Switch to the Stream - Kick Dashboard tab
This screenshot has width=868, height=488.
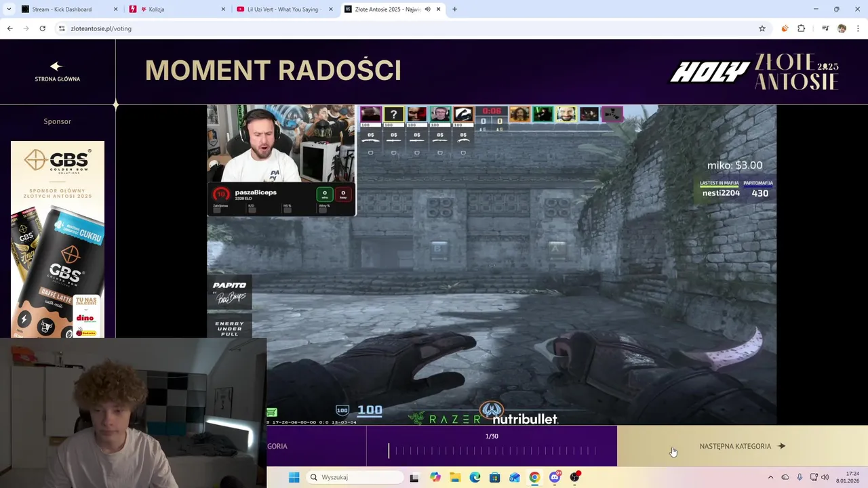pos(68,9)
